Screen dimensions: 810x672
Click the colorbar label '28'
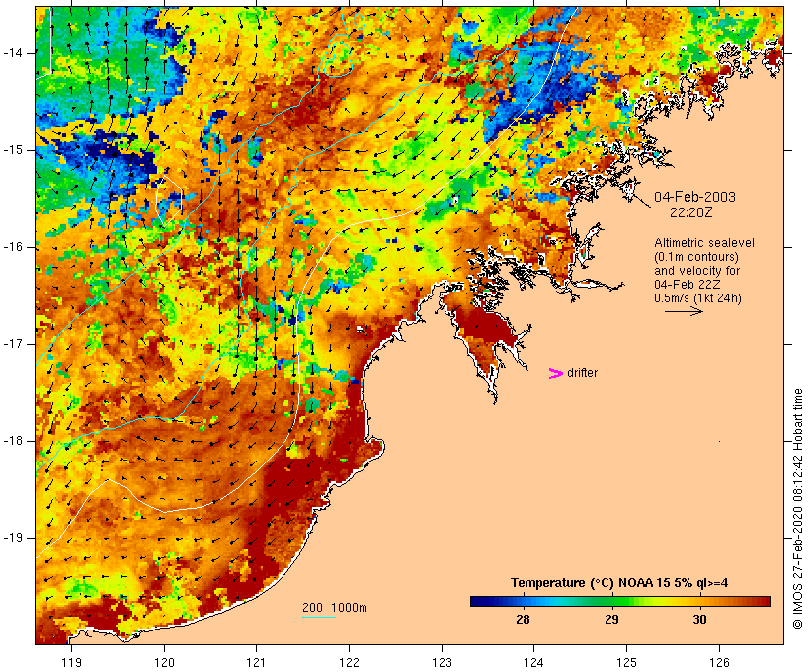(523, 619)
